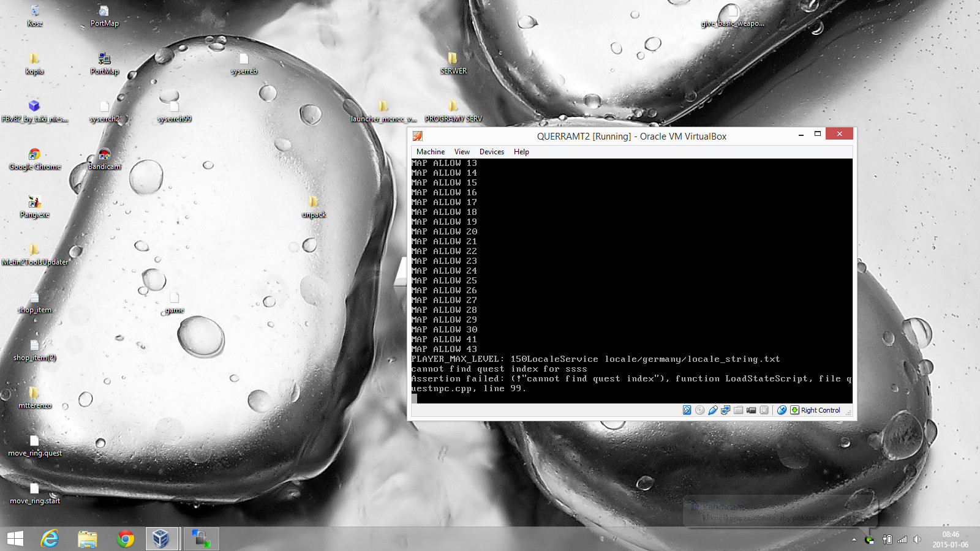Open hard disk activity indicator in VirtualBox
Image resolution: width=980 pixels, height=551 pixels.
[x=687, y=410]
